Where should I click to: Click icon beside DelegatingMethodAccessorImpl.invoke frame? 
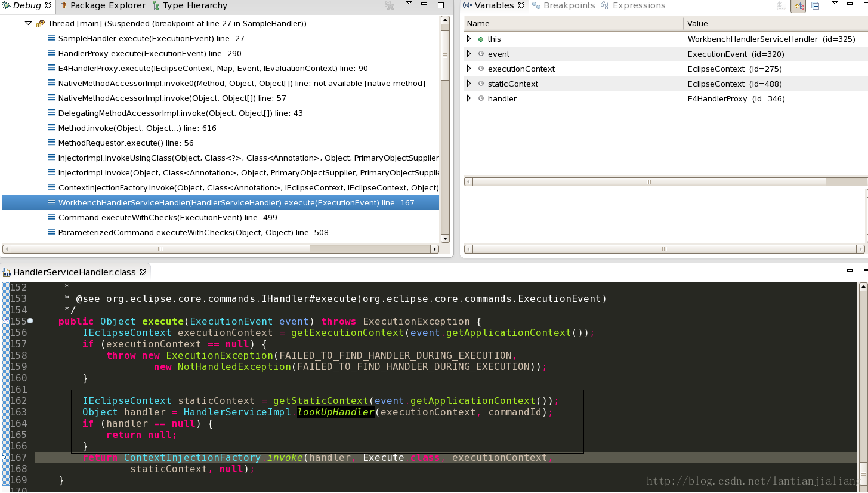coord(51,113)
